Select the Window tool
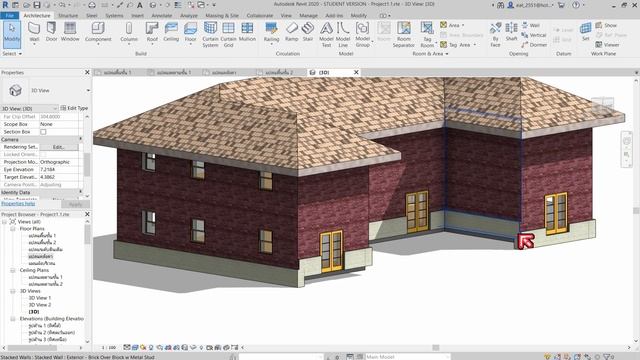Viewport: 640px width, 360px height. pos(70,32)
